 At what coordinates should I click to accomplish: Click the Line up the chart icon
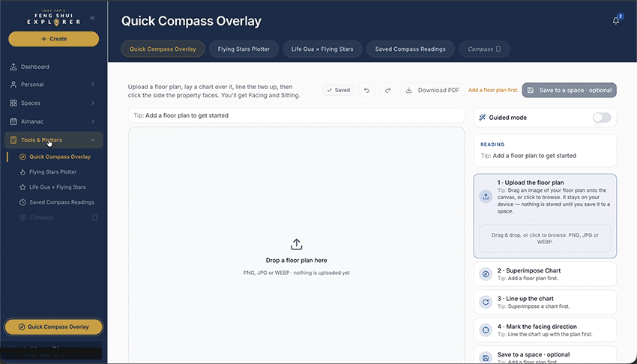click(486, 302)
